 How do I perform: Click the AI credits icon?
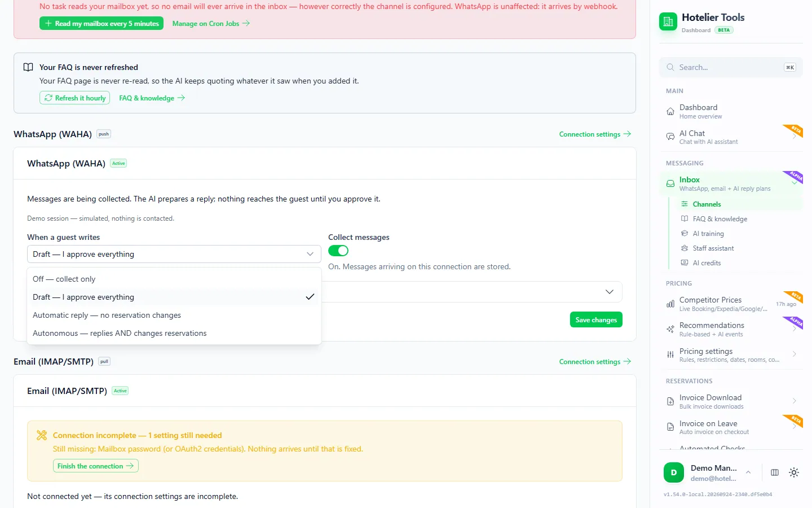[685, 263]
